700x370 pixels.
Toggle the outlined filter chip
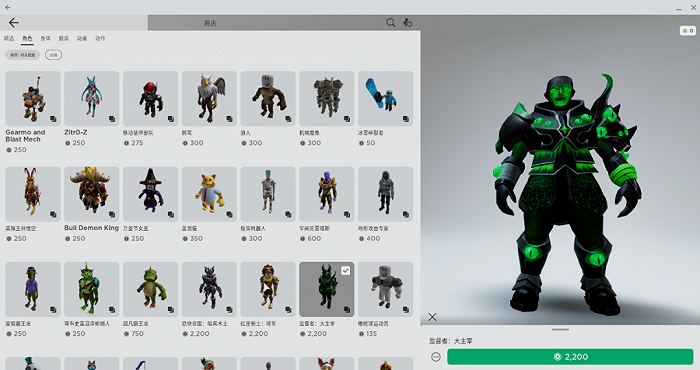click(54, 55)
